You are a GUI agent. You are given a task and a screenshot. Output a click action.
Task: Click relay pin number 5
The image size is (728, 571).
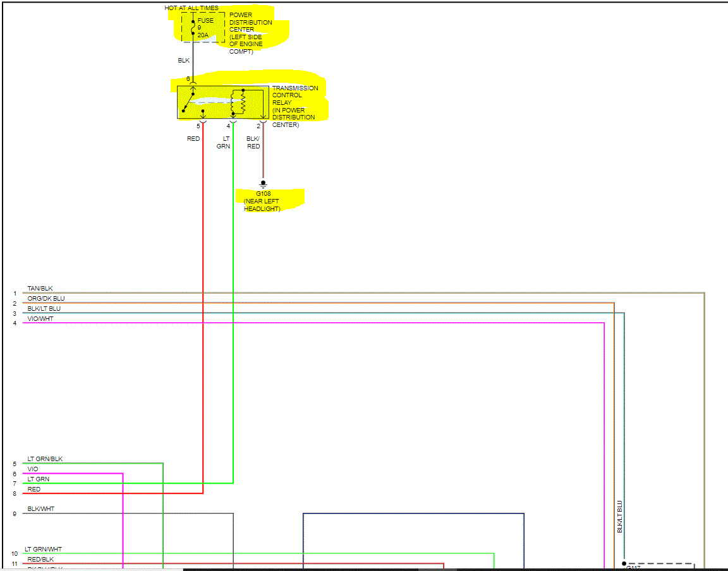198,126
